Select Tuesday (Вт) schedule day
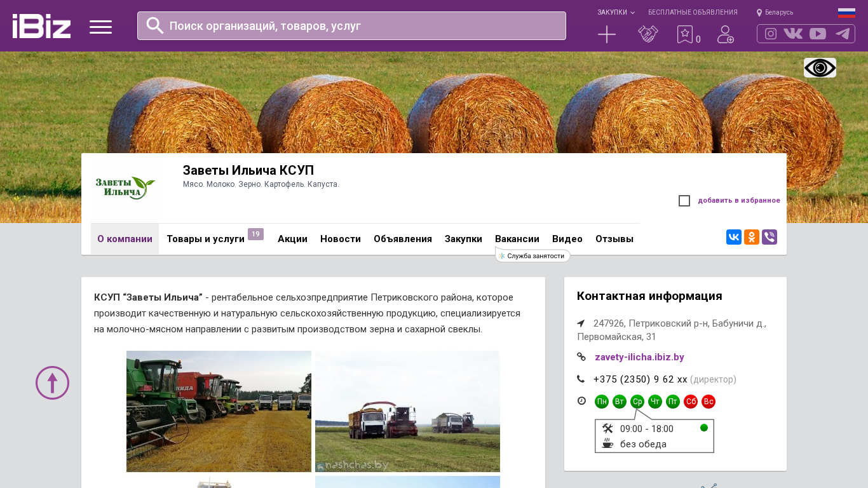 620,402
